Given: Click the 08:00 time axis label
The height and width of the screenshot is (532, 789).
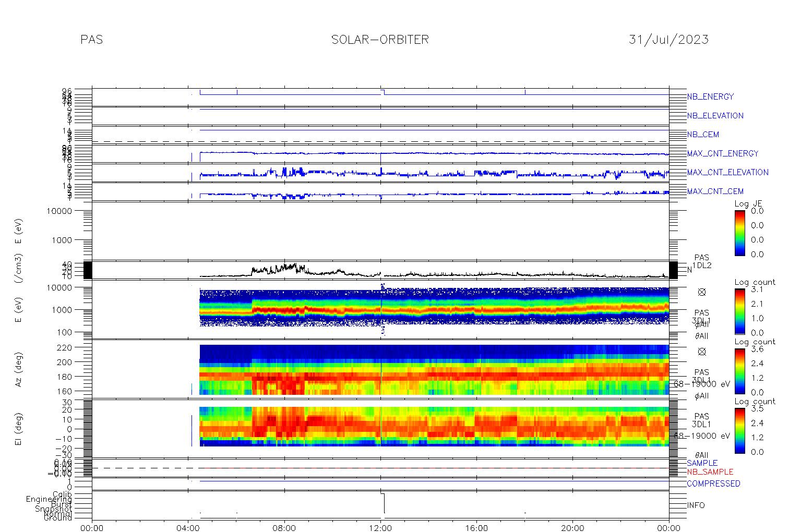Looking at the screenshot, I should point(284,528).
